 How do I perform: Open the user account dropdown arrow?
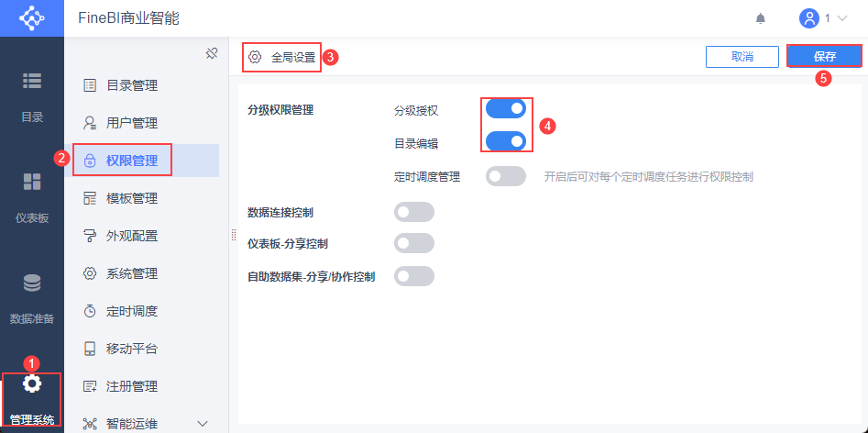coord(841,18)
